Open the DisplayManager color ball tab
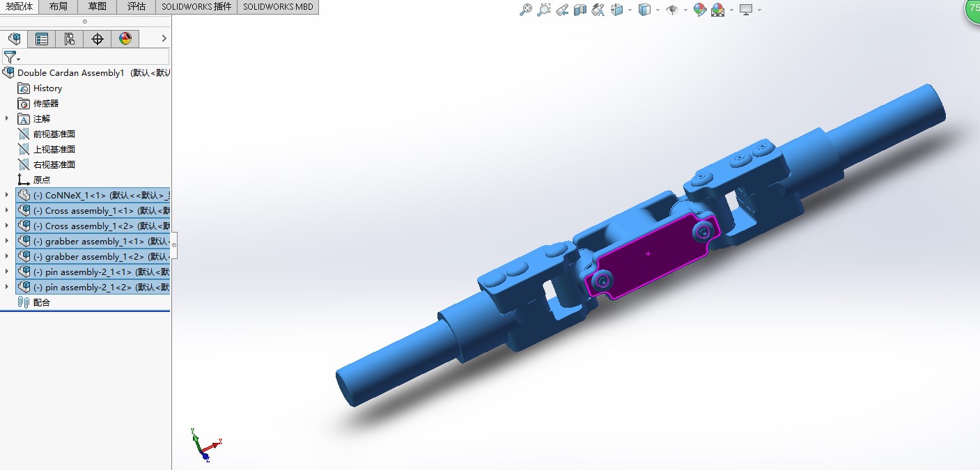This screenshot has height=470, width=980. coord(125,39)
